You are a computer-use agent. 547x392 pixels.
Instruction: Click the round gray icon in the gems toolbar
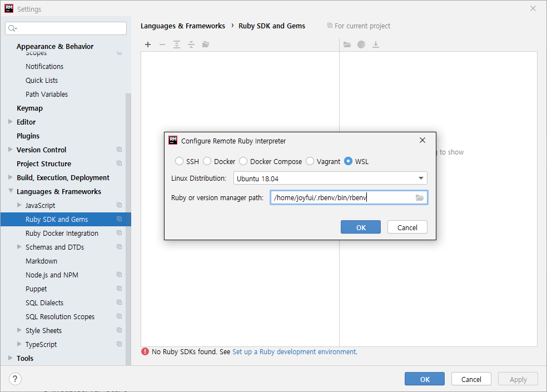[361, 44]
